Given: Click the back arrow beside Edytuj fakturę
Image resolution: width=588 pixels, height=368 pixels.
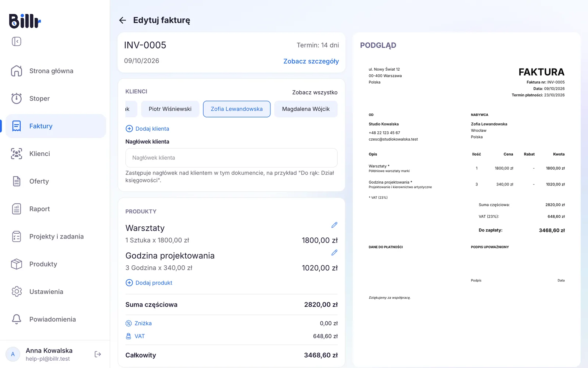Looking at the screenshot, I should [123, 20].
